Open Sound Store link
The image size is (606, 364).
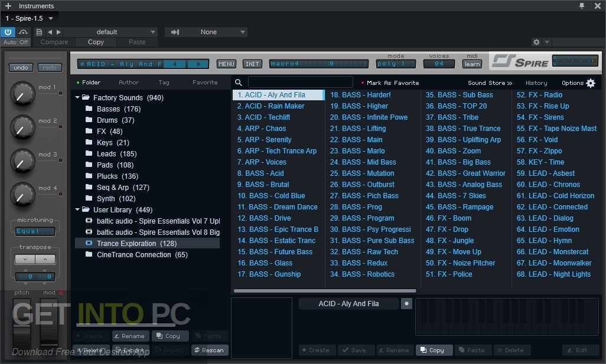tap(490, 83)
